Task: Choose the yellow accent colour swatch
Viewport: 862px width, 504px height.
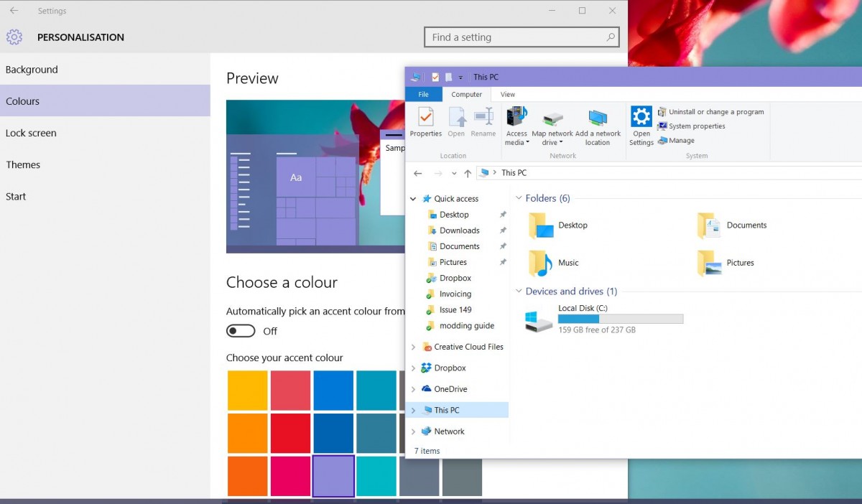Action: tap(248, 391)
